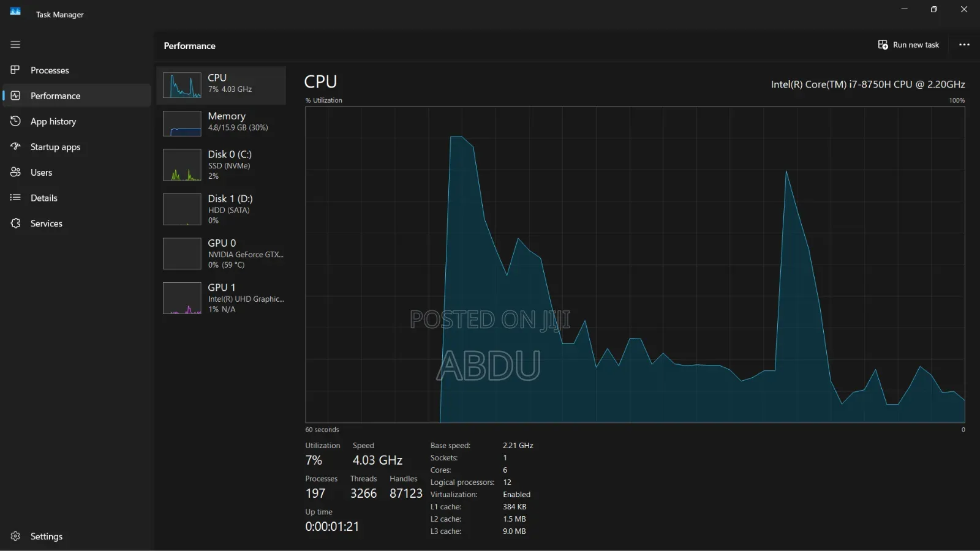Viewport: 980px width, 551px height.
Task: Go to the Processes tab label
Action: click(x=50, y=70)
